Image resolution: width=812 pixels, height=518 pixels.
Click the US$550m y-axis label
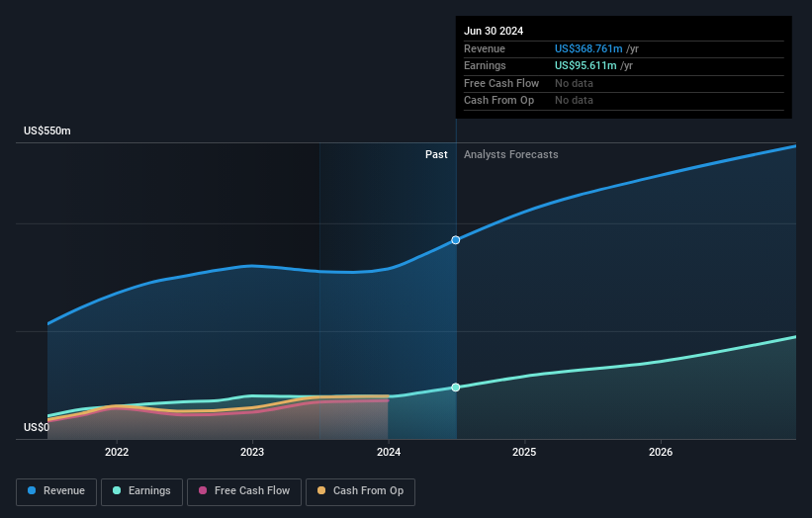(47, 130)
